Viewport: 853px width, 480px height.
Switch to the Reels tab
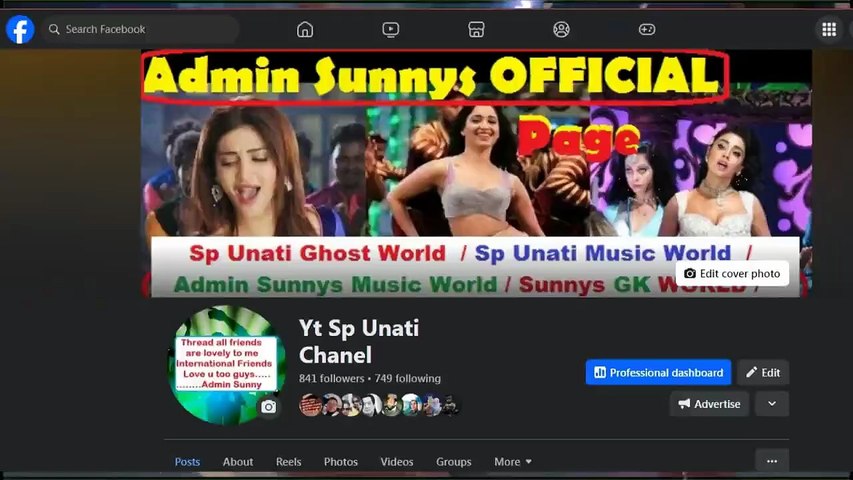(x=288, y=461)
